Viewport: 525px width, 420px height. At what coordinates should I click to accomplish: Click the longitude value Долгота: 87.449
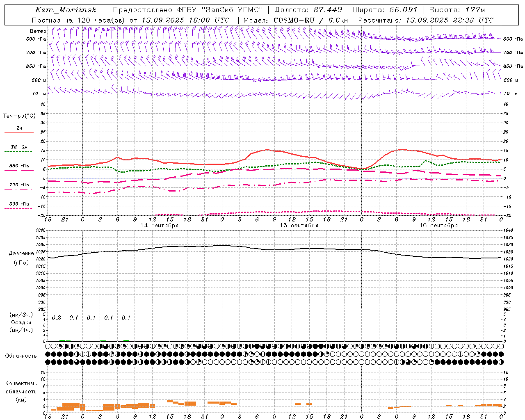308,10
